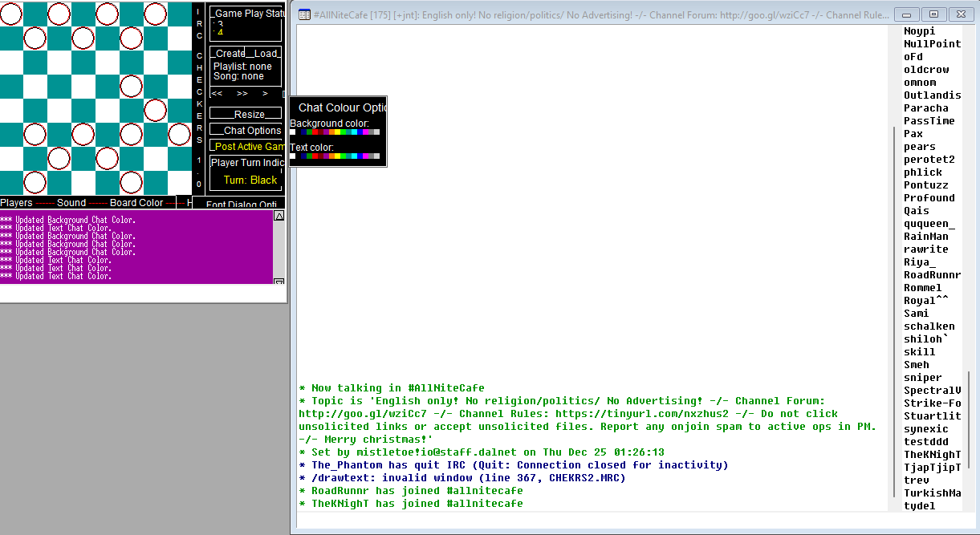Select user oldcrow in nick list
Image resolution: width=980 pixels, height=535 pixels.
click(x=926, y=70)
